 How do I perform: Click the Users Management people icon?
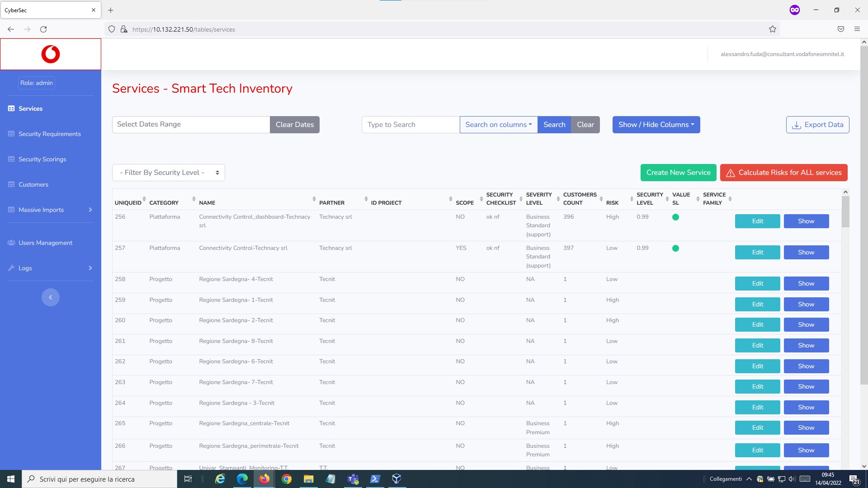tap(11, 243)
